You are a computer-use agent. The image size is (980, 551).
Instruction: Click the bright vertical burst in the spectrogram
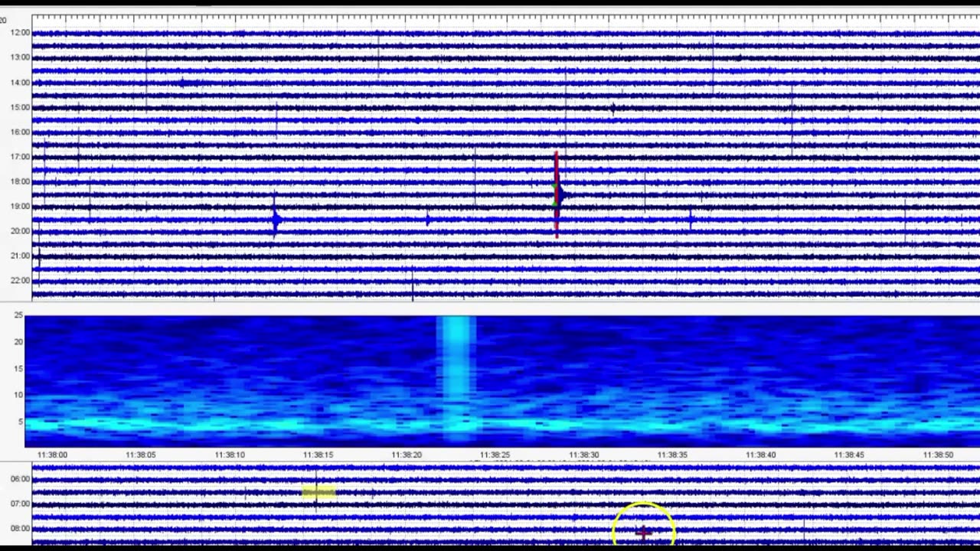click(456, 380)
